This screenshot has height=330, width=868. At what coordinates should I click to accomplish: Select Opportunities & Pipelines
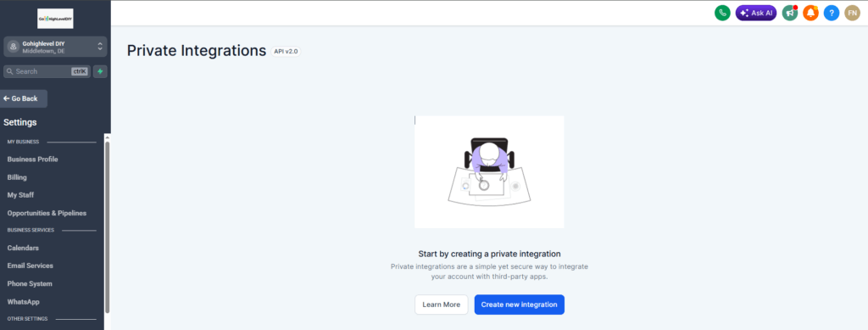click(x=47, y=213)
